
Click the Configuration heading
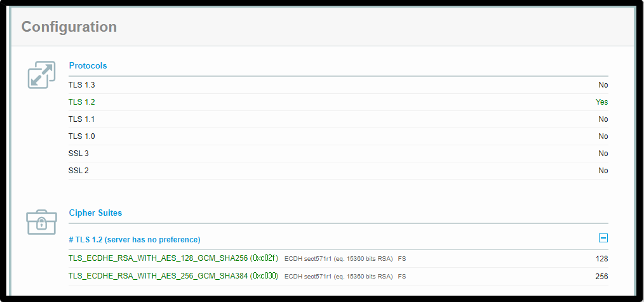pyautogui.click(x=69, y=27)
